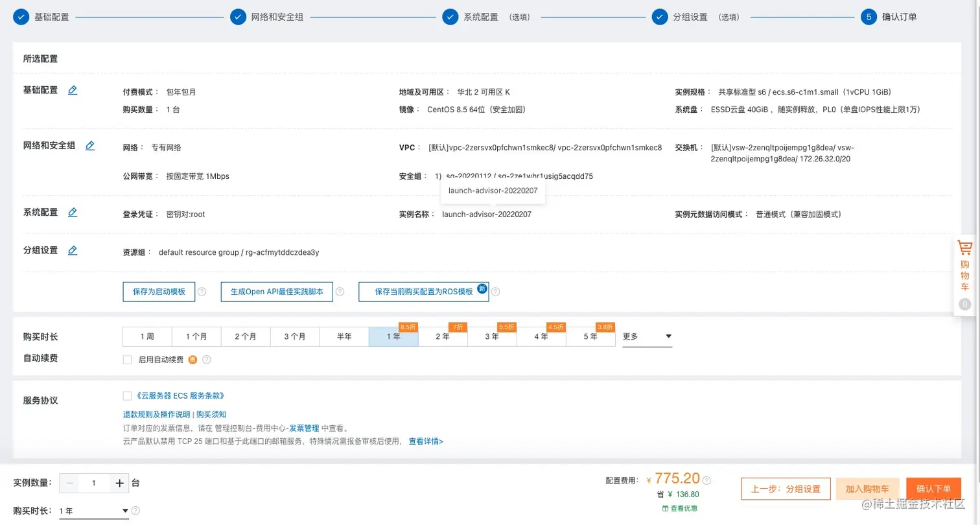Click the 分组设置 step checkmark circle
The width and height of the screenshot is (980, 525).
pos(660,17)
